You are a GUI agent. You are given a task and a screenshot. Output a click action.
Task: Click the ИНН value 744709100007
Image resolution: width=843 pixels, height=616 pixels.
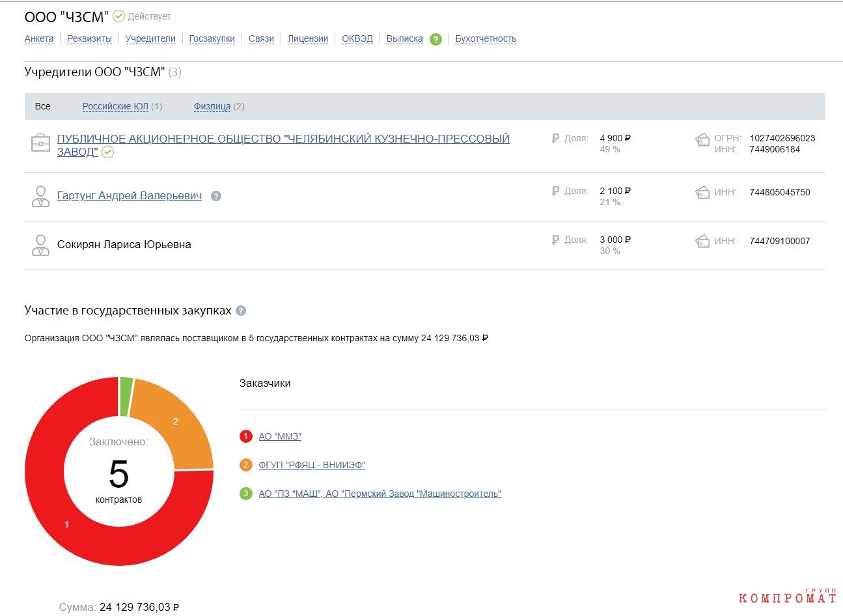pyautogui.click(x=780, y=241)
